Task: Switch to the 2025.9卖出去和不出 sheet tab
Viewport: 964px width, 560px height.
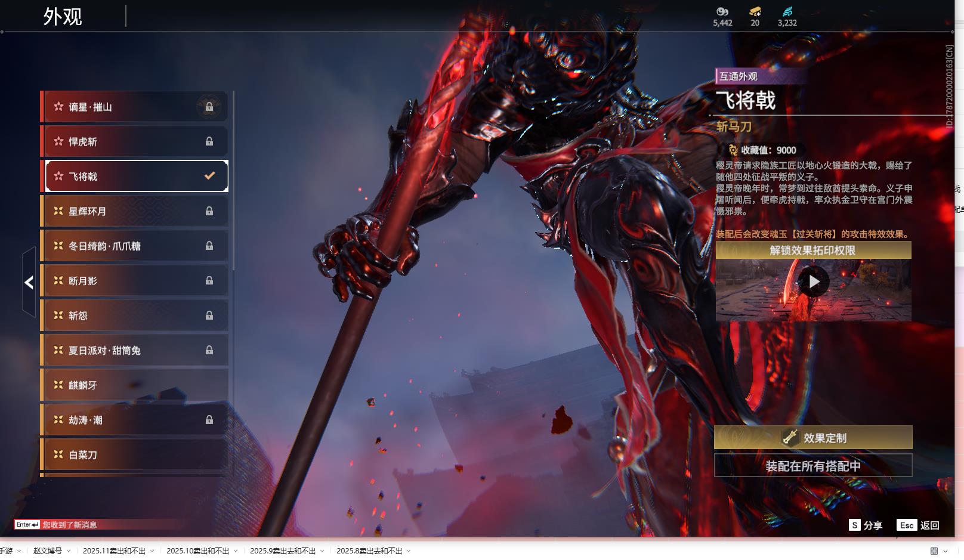Action: click(x=282, y=551)
